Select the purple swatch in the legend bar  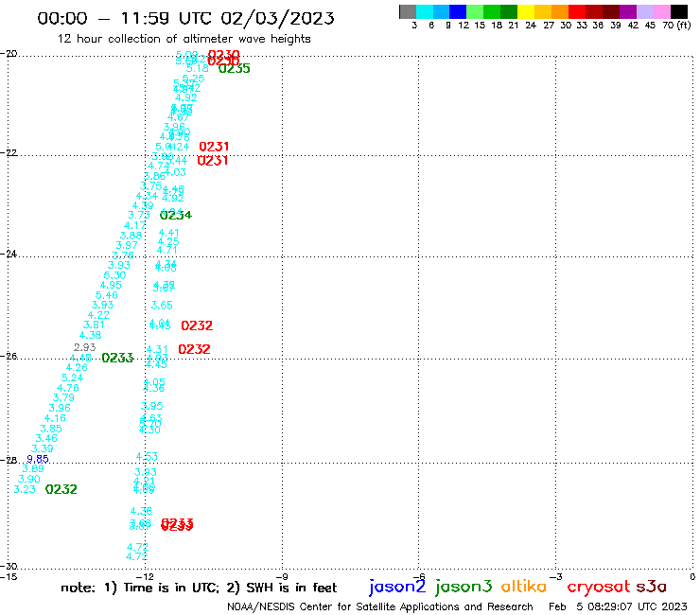[x=628, y=12]
